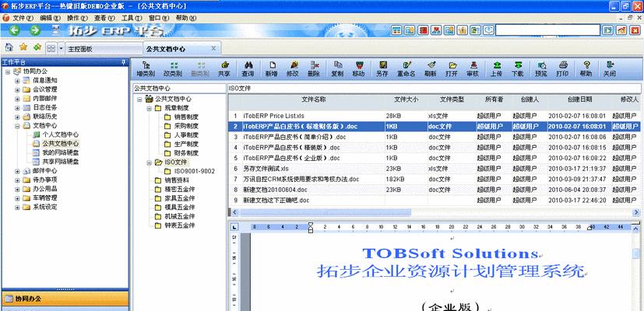Click the 改类别 edit category tool
The width and height of the screenshot is (644, 311).
[173, 69]
